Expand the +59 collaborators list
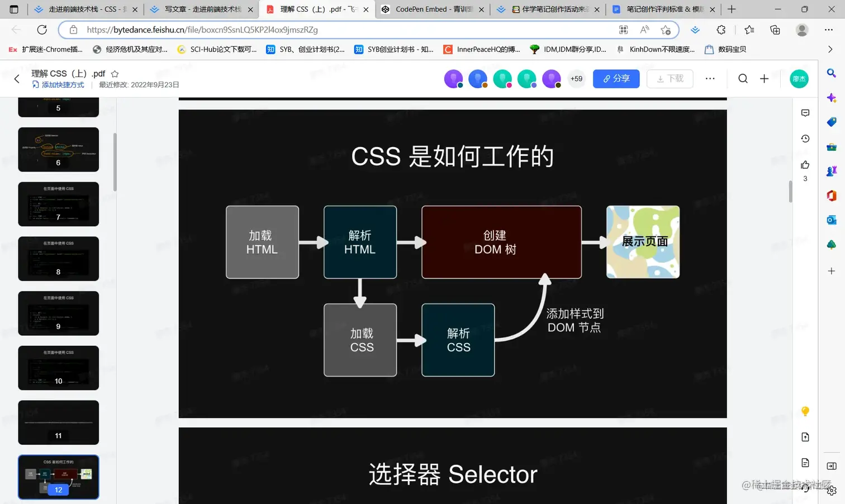 [576, 79]
